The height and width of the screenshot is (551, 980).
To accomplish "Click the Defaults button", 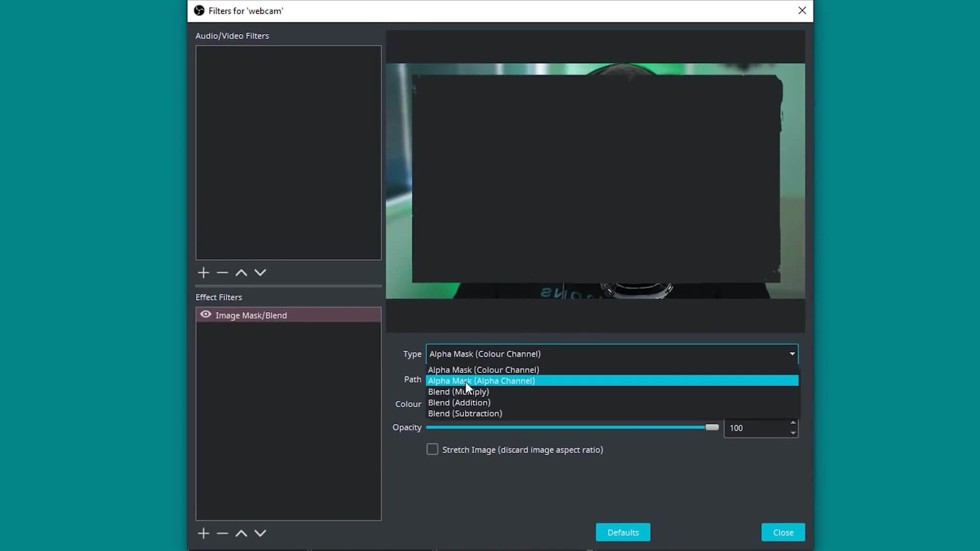I will [x=623, y=532].
